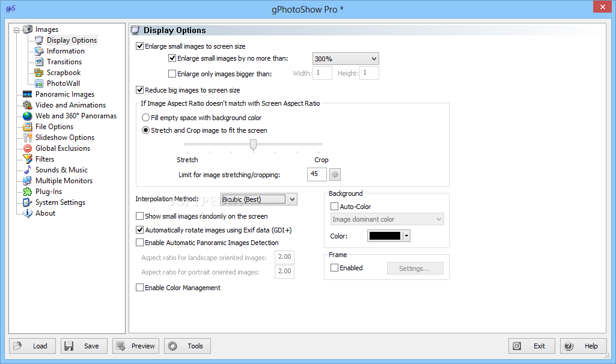Click portrait aspect ratio field 2.00
This screenshot has width=616, height=364.
pos(285,271)
